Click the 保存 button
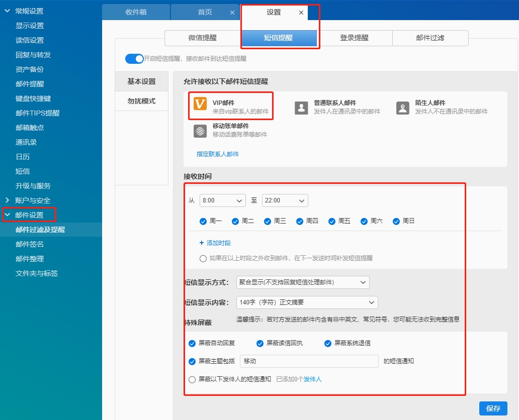This screenshot has width=519, height=420. (x=493, y=408)
